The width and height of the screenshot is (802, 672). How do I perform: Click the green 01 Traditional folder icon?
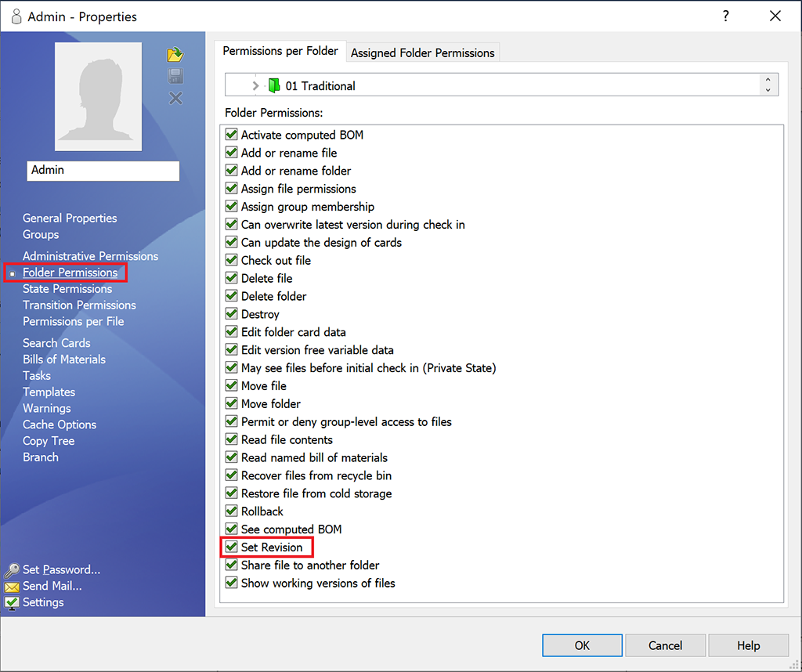(x=274, y=85)
